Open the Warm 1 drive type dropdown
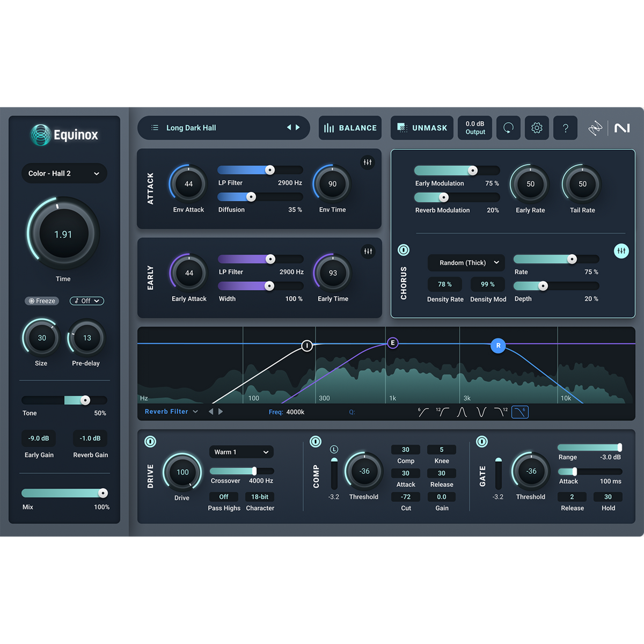Image resolution: width=644 pixels, height=644 pixels. tap(241, 452)
